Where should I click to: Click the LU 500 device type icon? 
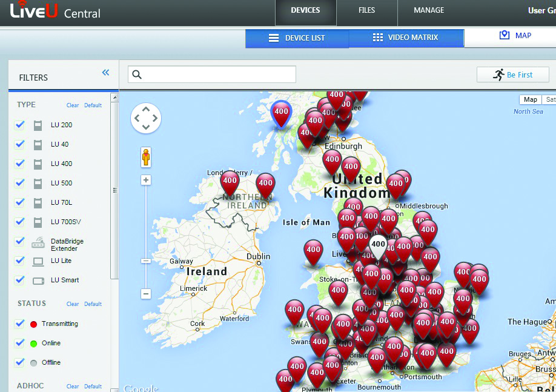(38, 184)
